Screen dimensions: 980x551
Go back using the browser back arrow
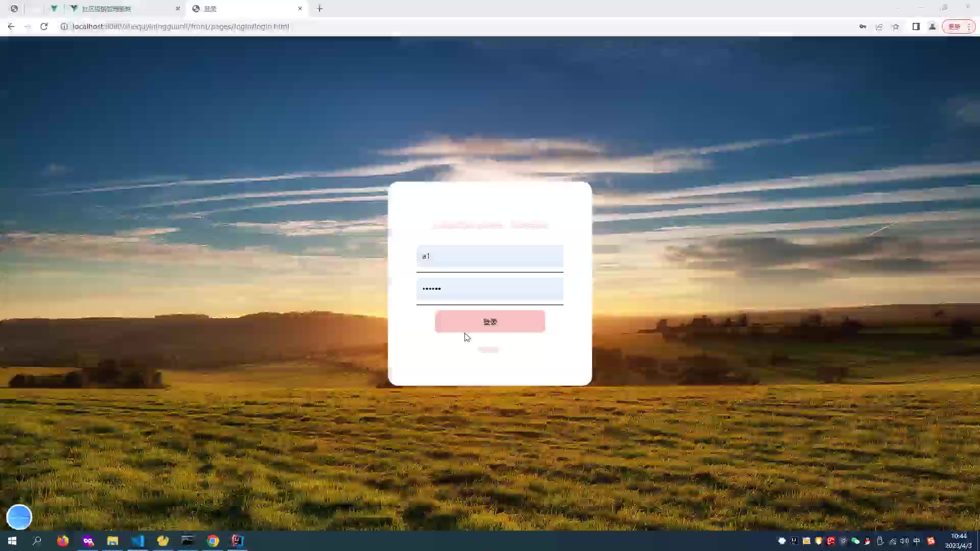[x=11, y=27]
